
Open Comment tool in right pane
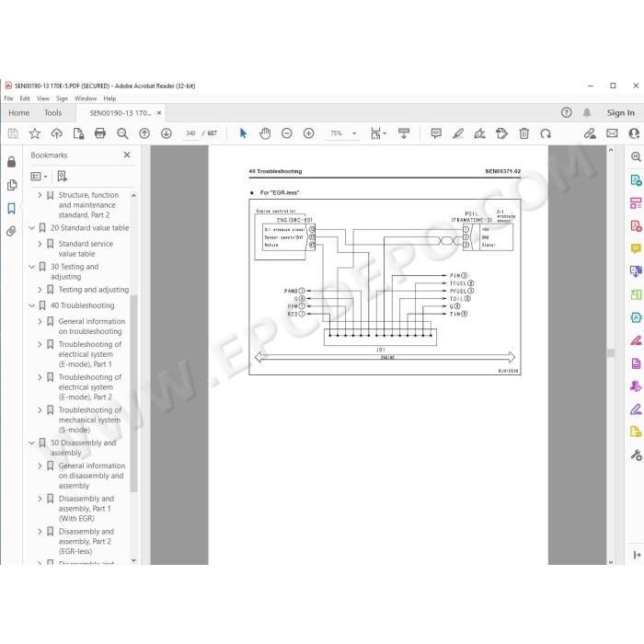pyautogui.click(x=636, y=249)
